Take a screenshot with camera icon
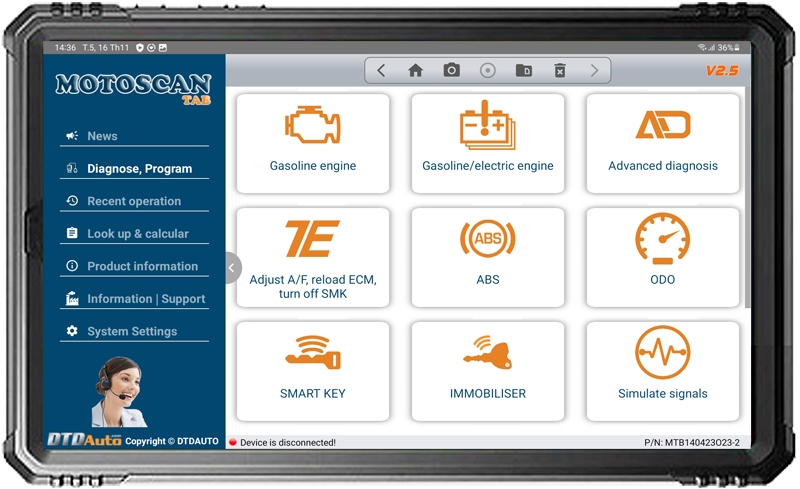The width and height of the screenshot is (800, 489). pyautogui.click(x=452, y=70)
